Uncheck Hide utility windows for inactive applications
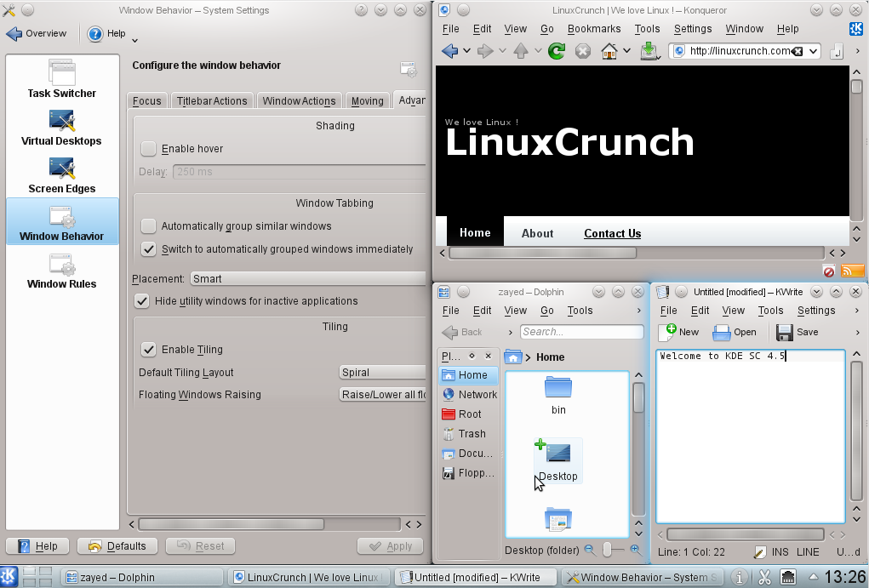This screenshot has width=869, height=588. click(142, 301)
